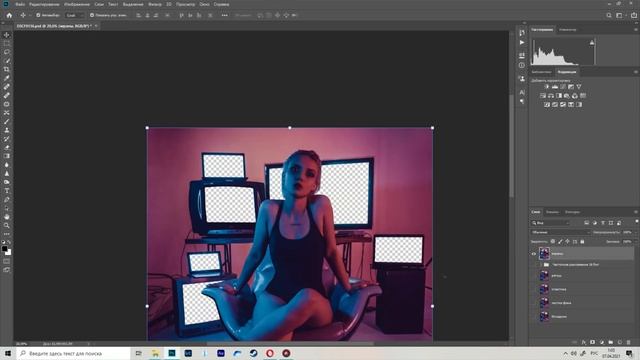This screenshot has width=640, height=360.
Task: Toggle lock transparent pixels
Action: pyautogui.click(x=553, y=242)
